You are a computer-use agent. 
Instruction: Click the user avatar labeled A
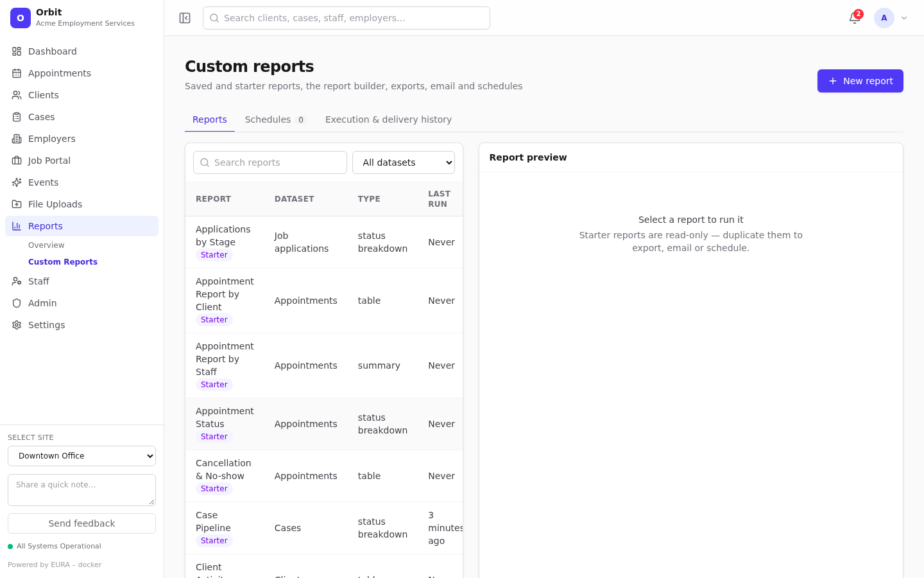coord(884,18)
